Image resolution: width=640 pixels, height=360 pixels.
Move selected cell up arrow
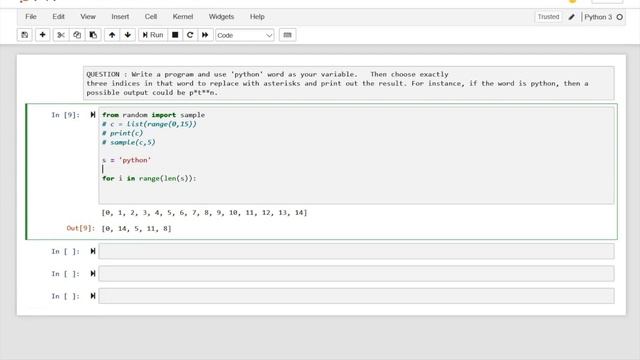pyautogui.click(x=112, y=35)
